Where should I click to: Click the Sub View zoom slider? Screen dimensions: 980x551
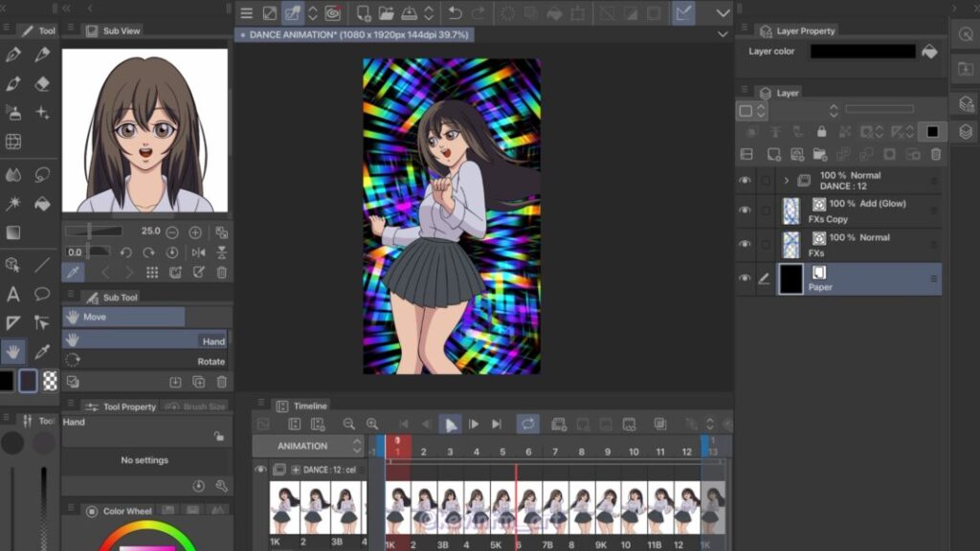(94, 231)
